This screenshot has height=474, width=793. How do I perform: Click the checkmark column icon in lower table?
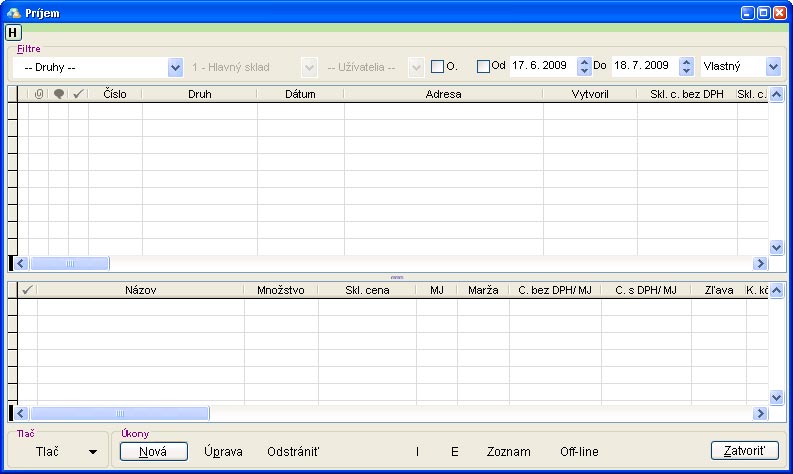[27, 290]
